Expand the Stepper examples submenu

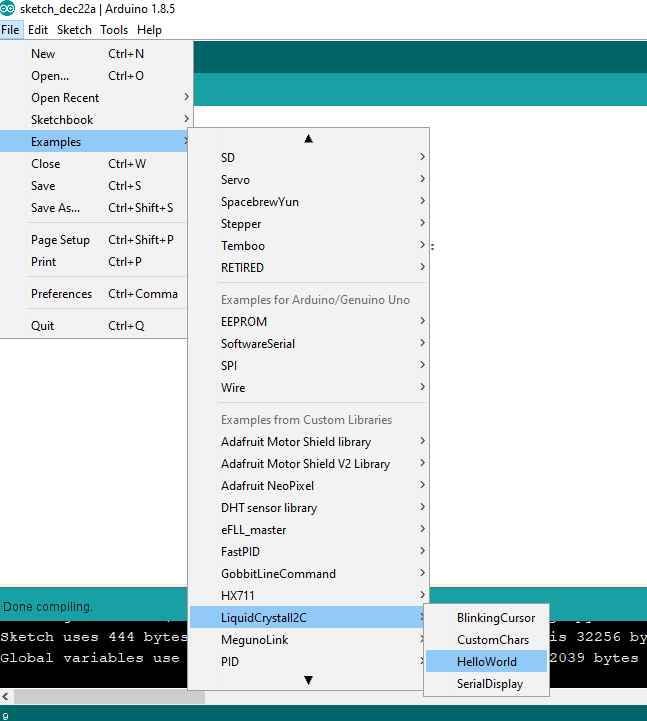(309, 224)
